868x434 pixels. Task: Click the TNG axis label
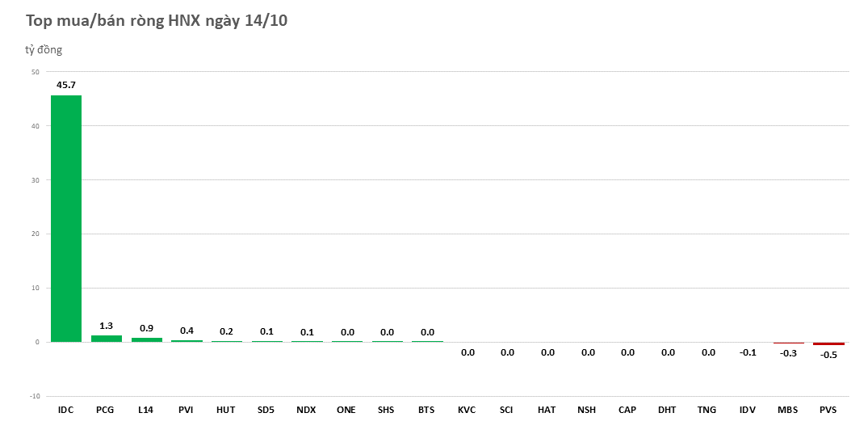[707, 410]
